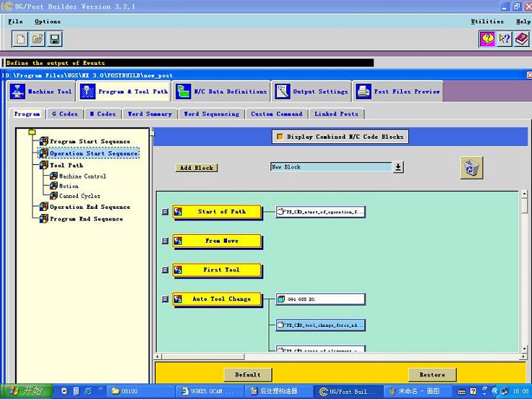Image resolution: width=532 pixels, height=399 pixels.
Task: Collapse the From Move event
Action: 165,241
